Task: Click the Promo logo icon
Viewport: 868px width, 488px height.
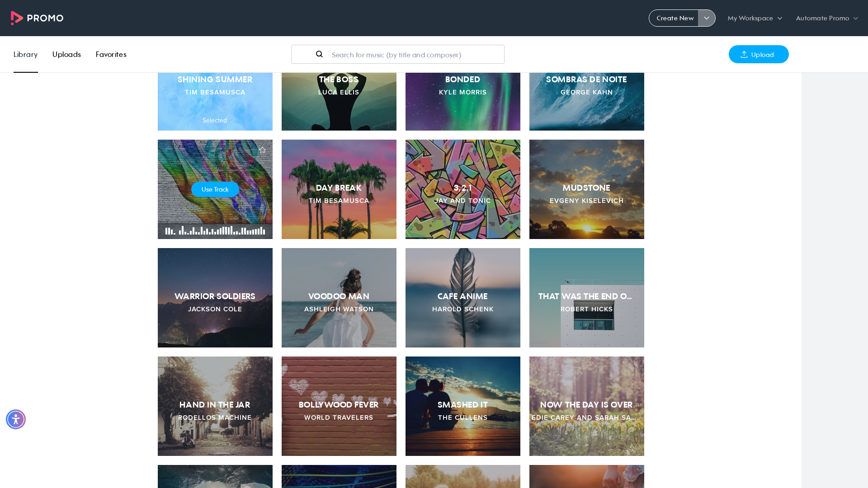Action: [x=17, y=18]
